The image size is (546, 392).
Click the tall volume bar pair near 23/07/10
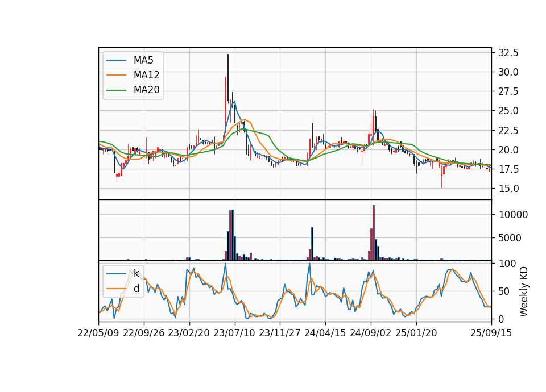point(231,235)
